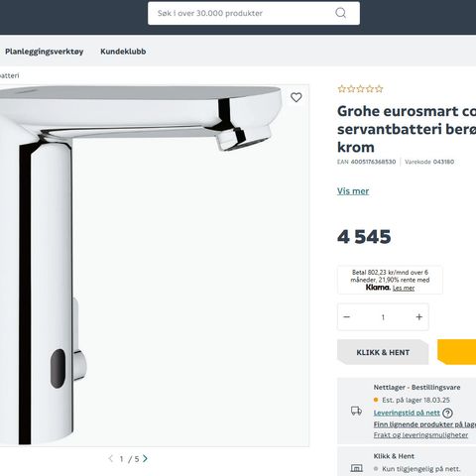Click the search magnifier icon
Image resolution: width=476 pixels, height=476 pixels.
(340, 13)
